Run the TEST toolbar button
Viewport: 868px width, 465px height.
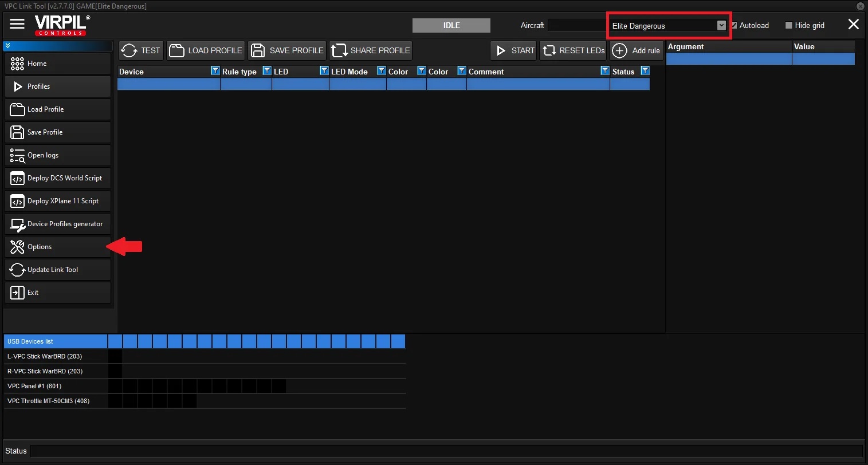click(141, 50)
